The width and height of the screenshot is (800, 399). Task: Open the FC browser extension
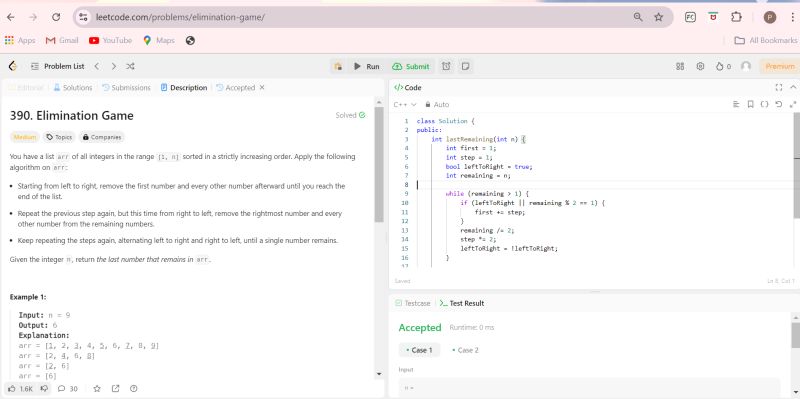[x=690, y=17]
